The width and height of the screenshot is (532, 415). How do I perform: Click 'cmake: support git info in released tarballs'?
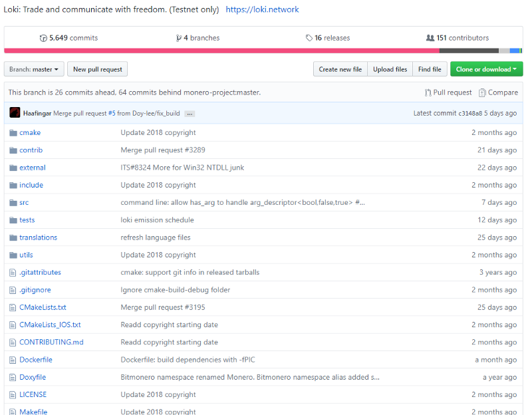click(190, 273)
